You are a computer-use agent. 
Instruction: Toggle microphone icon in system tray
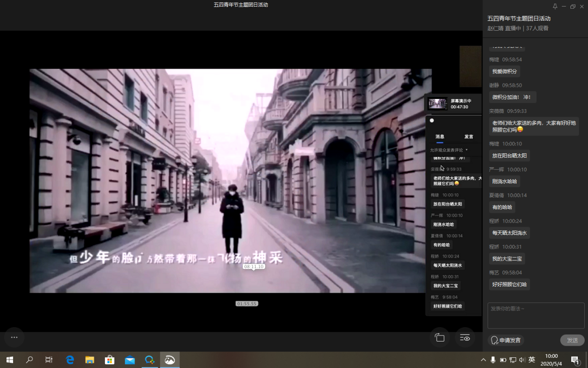pos(493,360)
